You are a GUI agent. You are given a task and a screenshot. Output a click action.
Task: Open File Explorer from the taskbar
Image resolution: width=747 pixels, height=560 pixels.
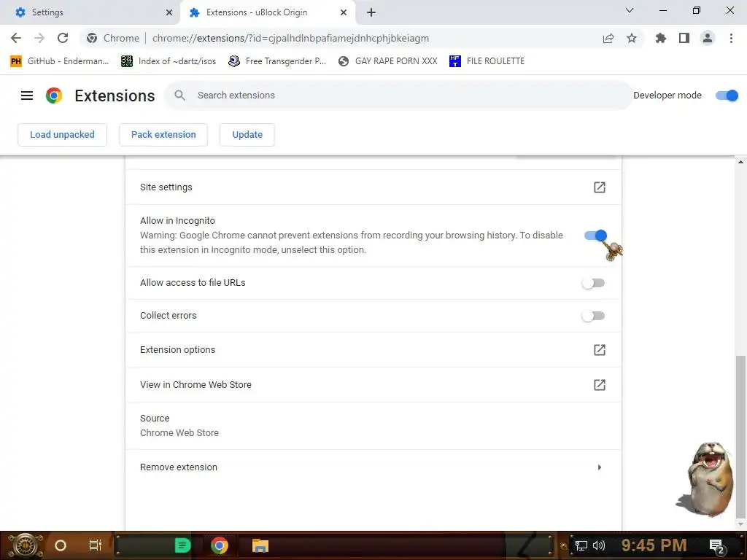pyautogui.click(x=260, y=545)
